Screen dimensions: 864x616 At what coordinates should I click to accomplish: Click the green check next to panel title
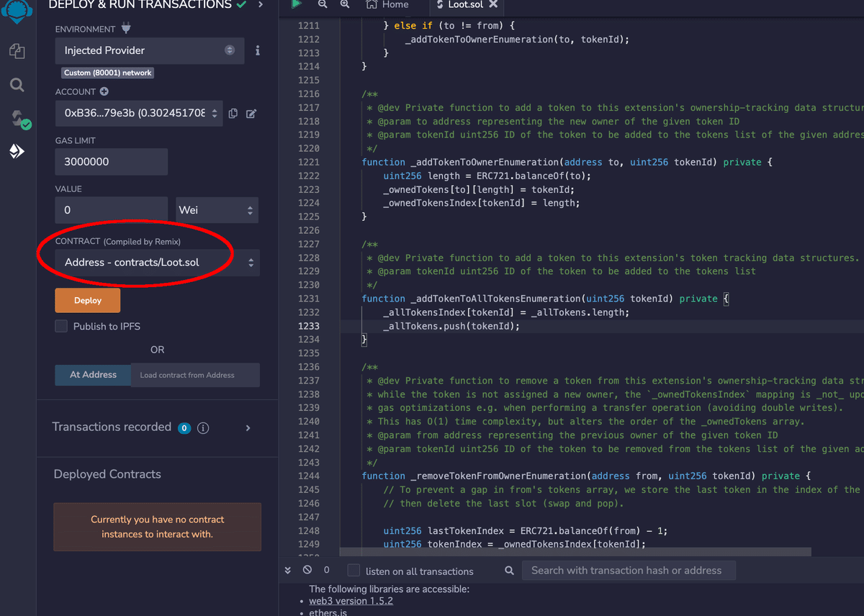(x=241, y=5)
